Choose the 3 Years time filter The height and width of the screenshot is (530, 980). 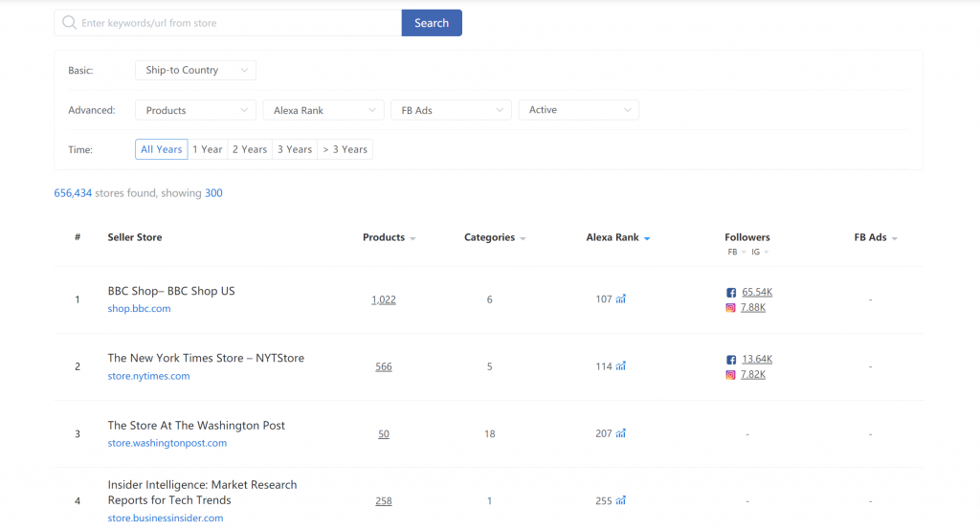coord(295,149)
